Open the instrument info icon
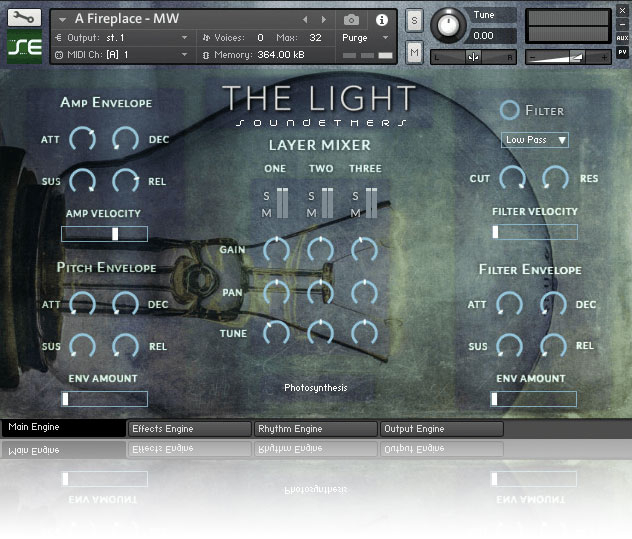The width and height of the screenshot is (632, 539). click(x=381, y=19)
